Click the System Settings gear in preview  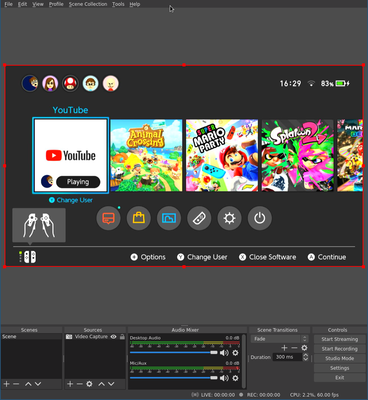(229, 218)
